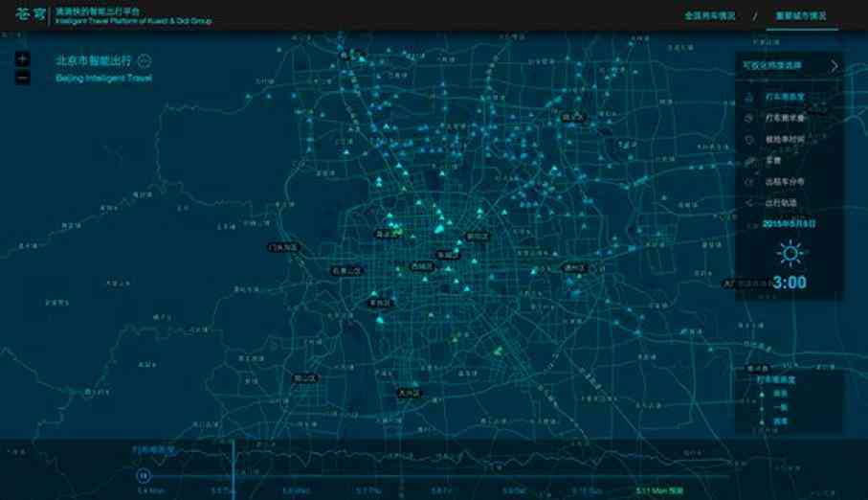Zoom in the map with plus button
This screenshot has width=868, height=500.
click(x=22, y=58)
